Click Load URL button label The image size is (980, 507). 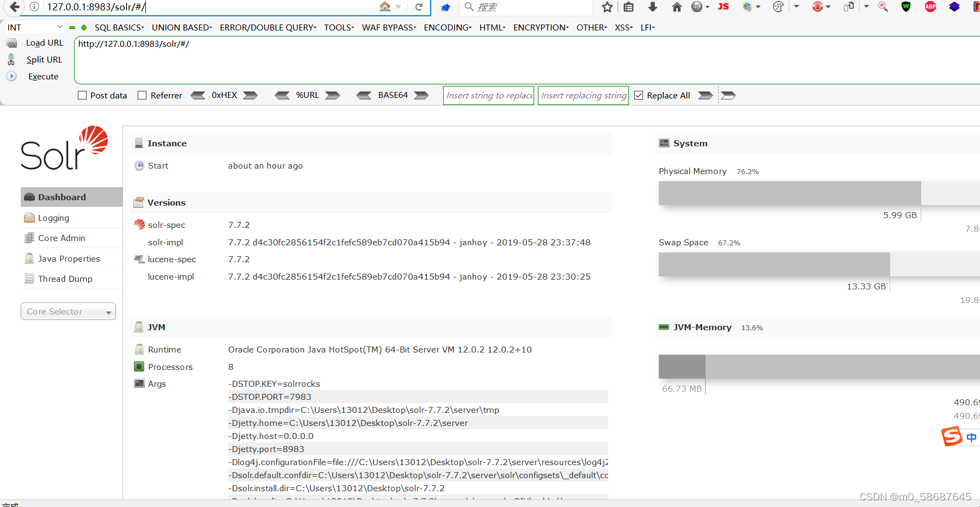[45, 43]
